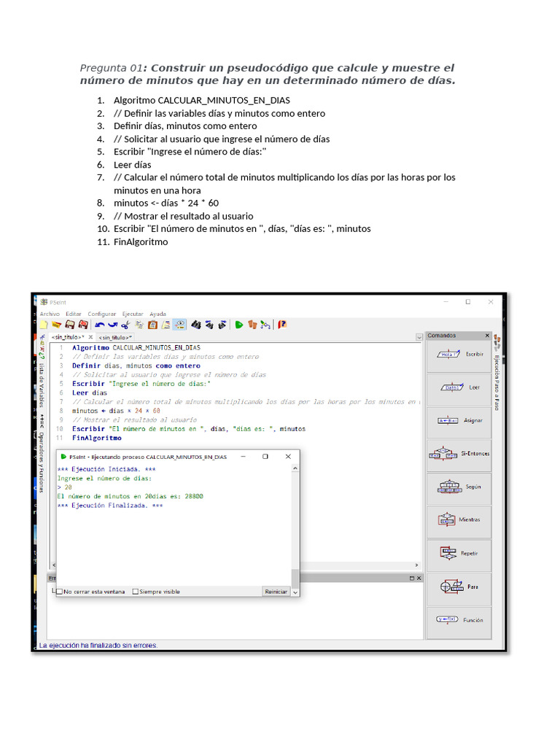Click code line 'Definir días, minutos como entero'
Screen dimensions: 560x747
click(x=136, y=366)
